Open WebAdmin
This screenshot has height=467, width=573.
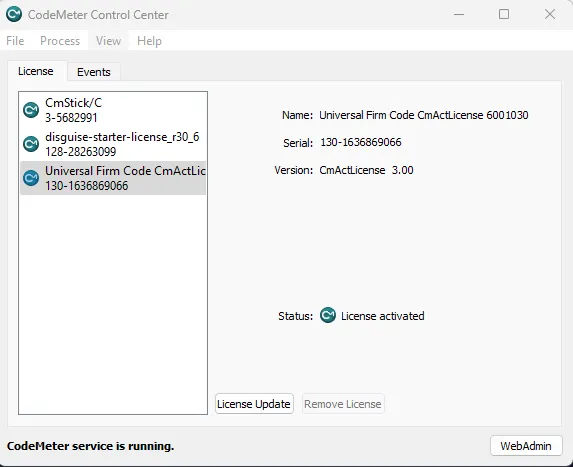526,446
